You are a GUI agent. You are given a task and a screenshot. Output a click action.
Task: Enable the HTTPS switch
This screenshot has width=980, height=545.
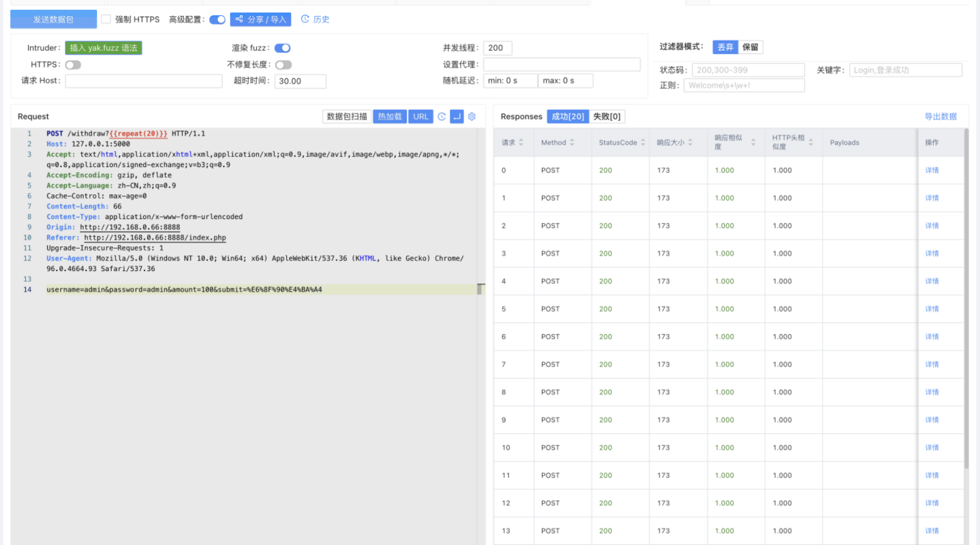coord(73,65)
